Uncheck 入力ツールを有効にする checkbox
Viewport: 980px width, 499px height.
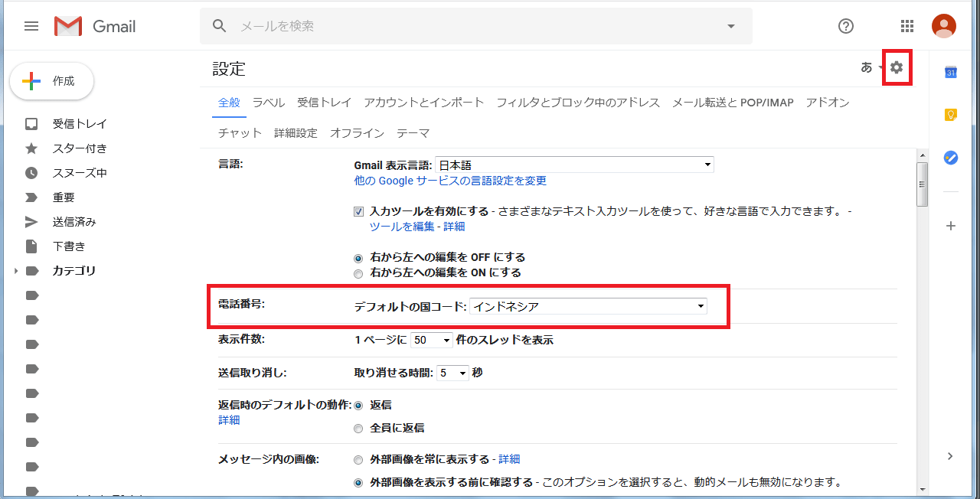358,210
